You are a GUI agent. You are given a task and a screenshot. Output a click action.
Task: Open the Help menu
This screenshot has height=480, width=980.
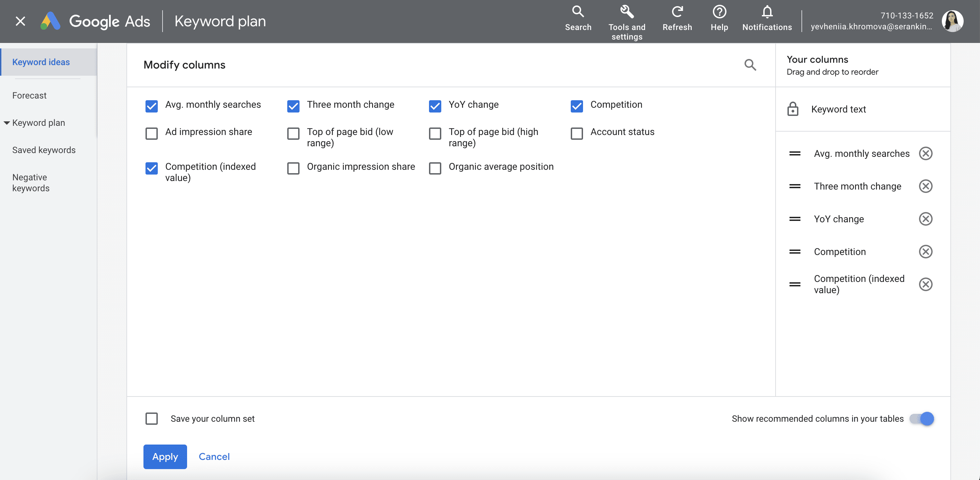[x=719, y=19]
